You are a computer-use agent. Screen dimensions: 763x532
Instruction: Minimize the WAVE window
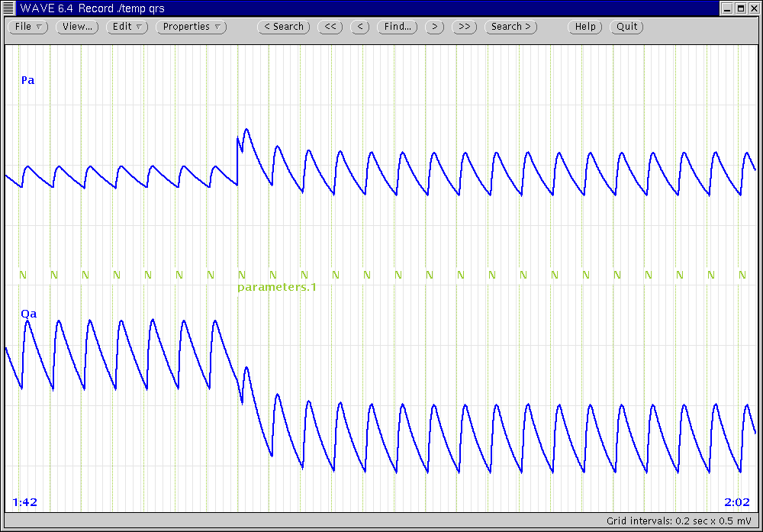(x=728, y=8)
